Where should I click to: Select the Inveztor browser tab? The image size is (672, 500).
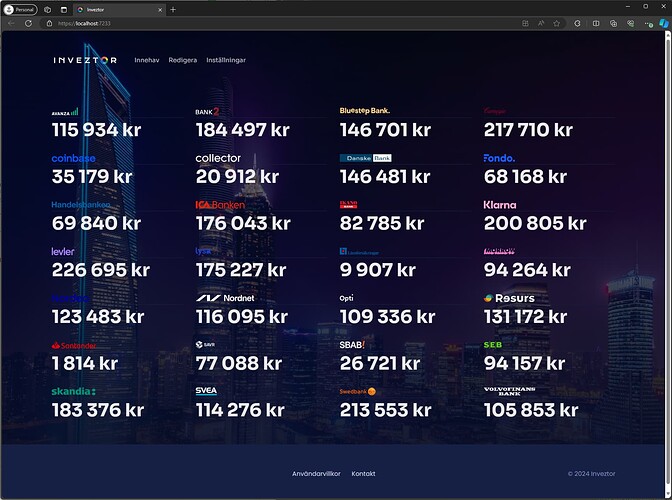pyautogui.click(x=119, y=9)
